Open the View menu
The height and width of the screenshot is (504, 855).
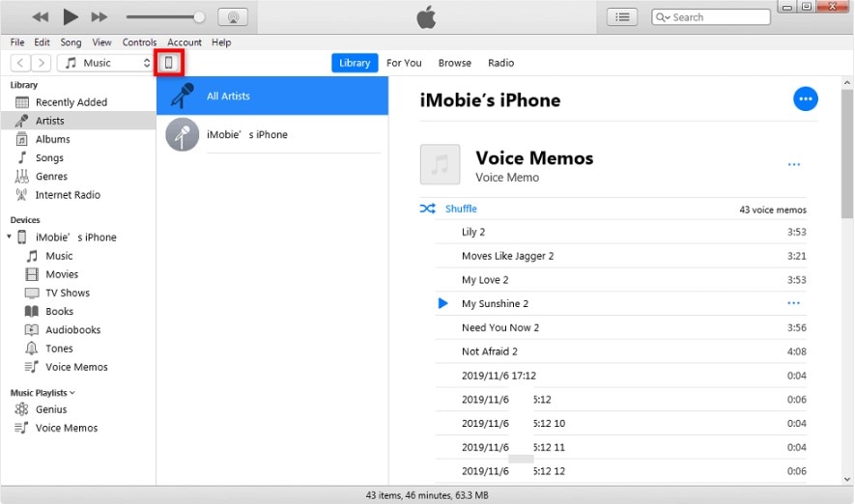[x=101, y=42]
